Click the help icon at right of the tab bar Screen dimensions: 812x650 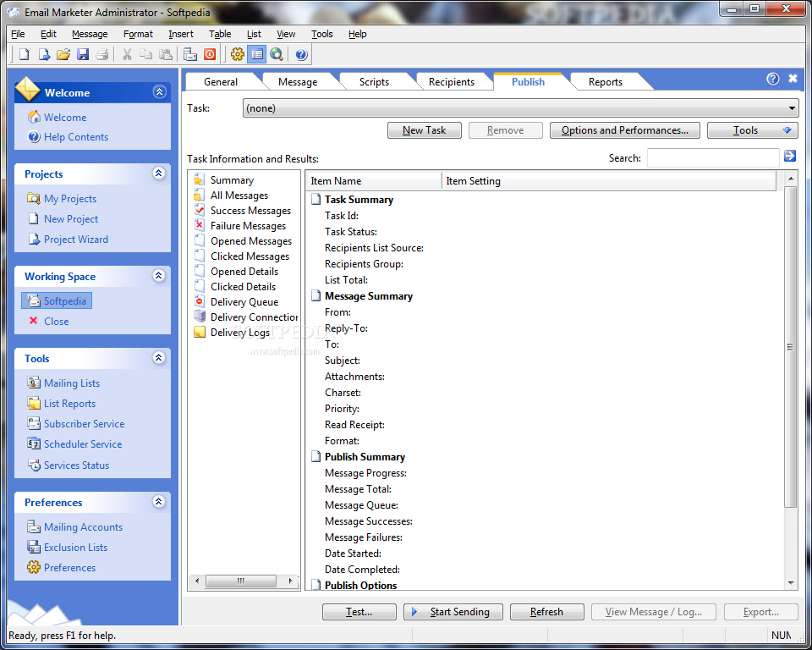pyautogui.click(x=772, y=78)
